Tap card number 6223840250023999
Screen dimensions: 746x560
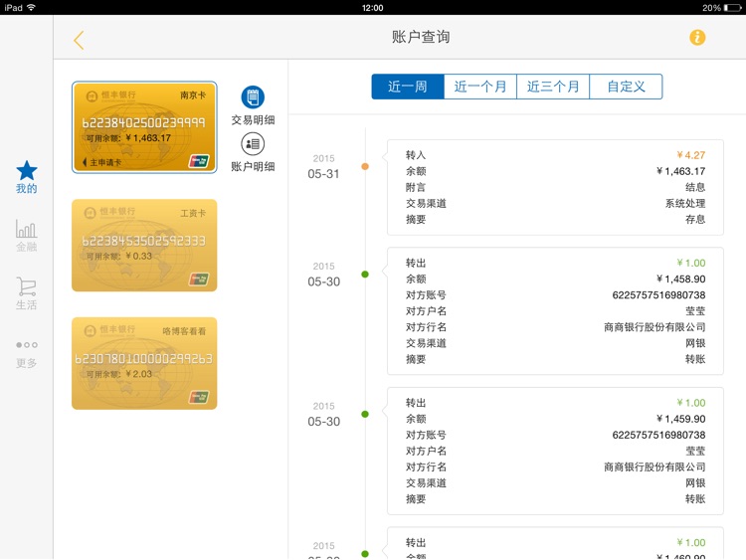pyautogui.click(x=143, y=122)
